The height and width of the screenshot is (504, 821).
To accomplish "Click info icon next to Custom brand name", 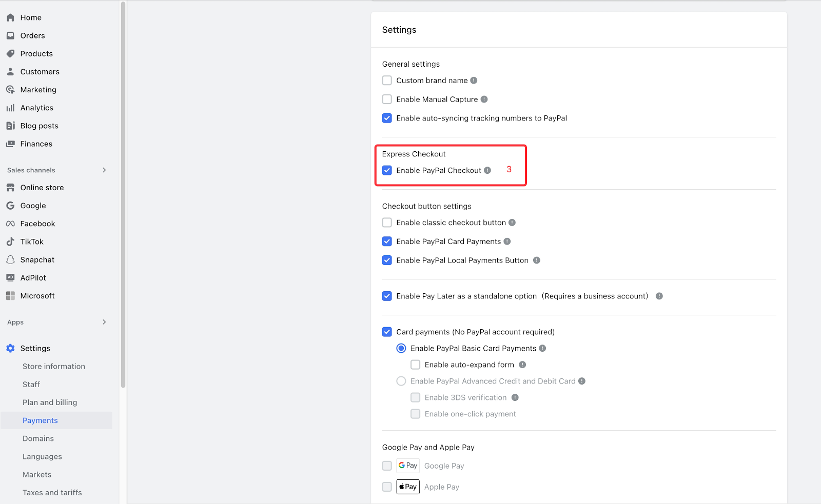I will coord(474,80).
